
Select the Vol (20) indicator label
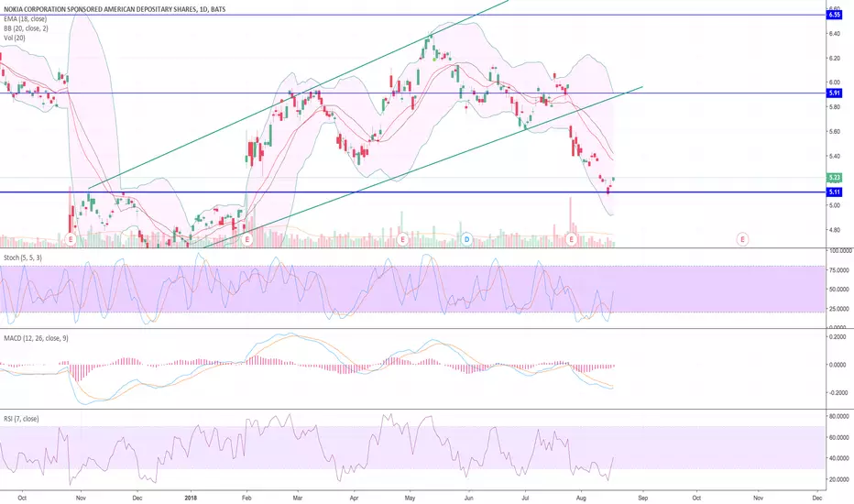[x=14, y=38]
